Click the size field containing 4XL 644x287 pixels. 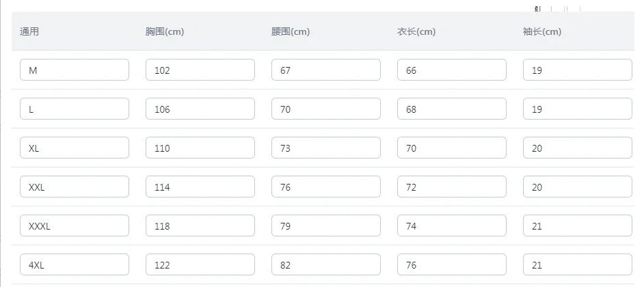pyautogui.click(x=75, y=265)
